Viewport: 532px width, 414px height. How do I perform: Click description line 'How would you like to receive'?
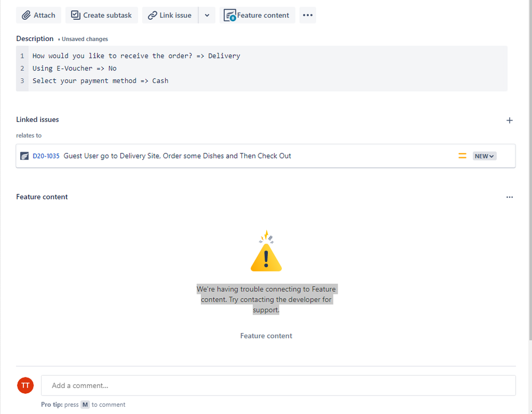136,56
